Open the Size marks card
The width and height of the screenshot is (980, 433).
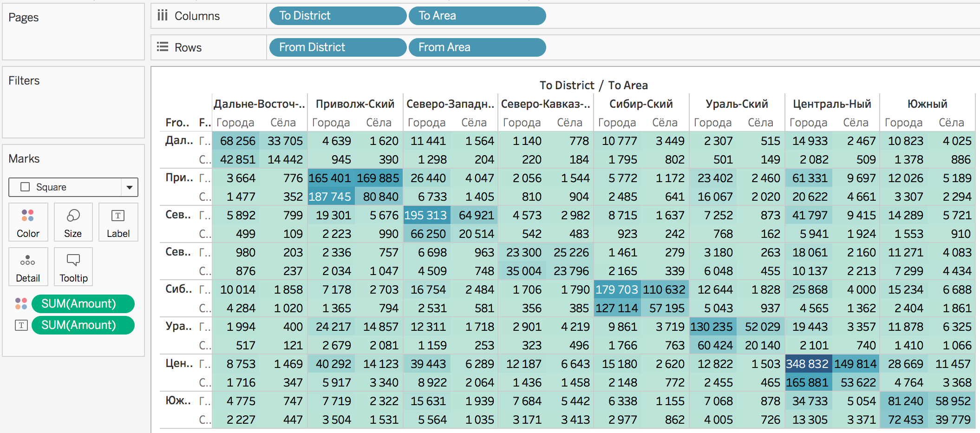point(73,222)
